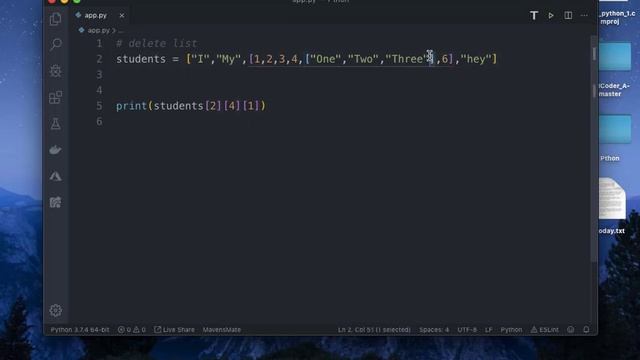Run Python file with play button
Viewport: 640px width, 360px height.
point(551,16)
